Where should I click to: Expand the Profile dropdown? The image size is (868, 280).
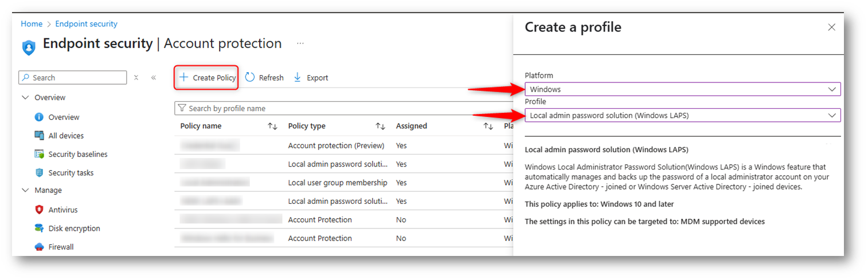682,115
